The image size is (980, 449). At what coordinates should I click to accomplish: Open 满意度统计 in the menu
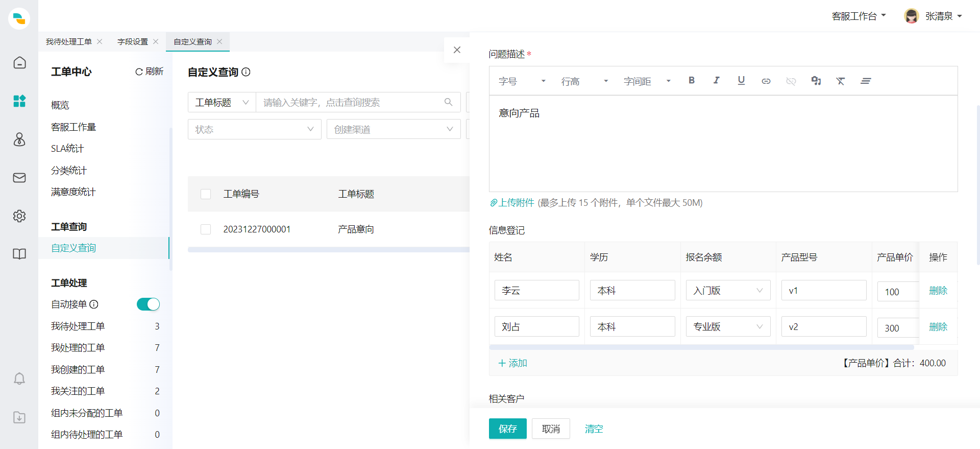[73, 192]
